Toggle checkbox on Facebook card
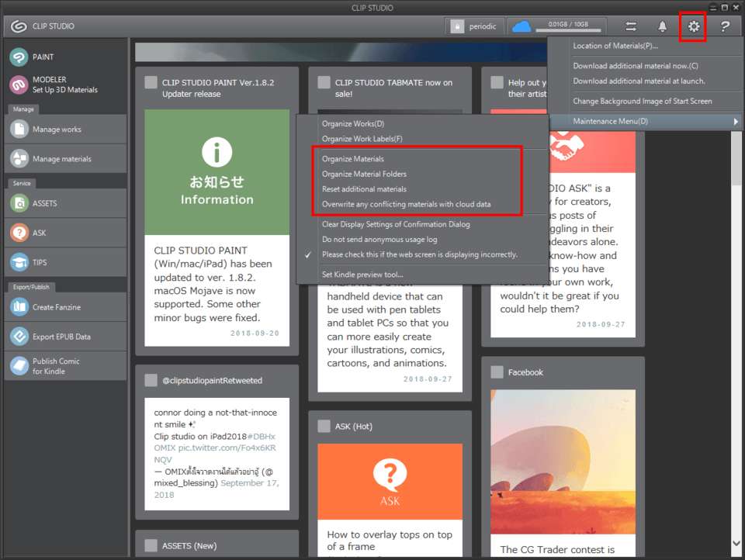745x560 pixels. [497, 372]
